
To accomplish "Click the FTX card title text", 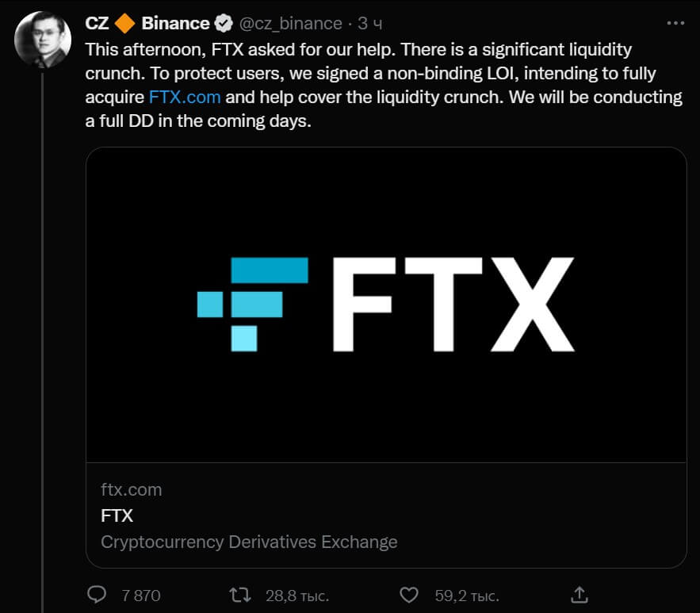I will 117,515.
